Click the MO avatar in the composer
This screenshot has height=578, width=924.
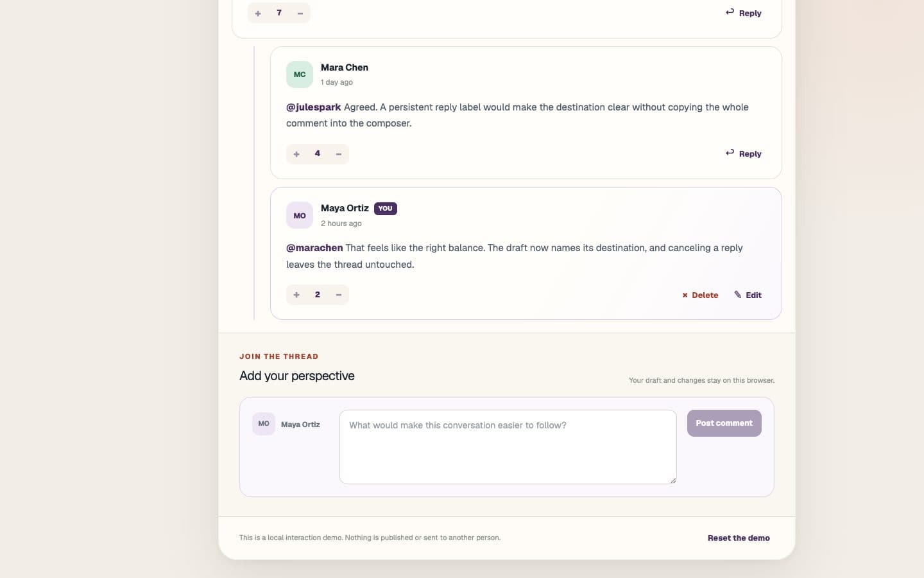264,424
